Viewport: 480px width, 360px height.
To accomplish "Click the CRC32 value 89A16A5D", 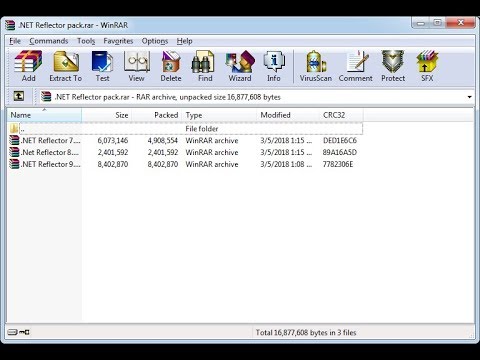I will [x=340, y=152].
